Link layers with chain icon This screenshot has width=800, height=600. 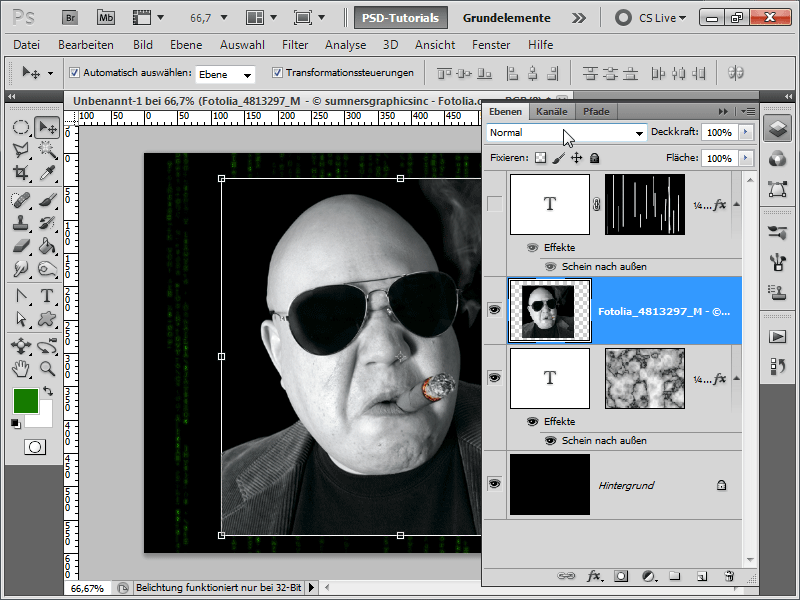point(566,576)
